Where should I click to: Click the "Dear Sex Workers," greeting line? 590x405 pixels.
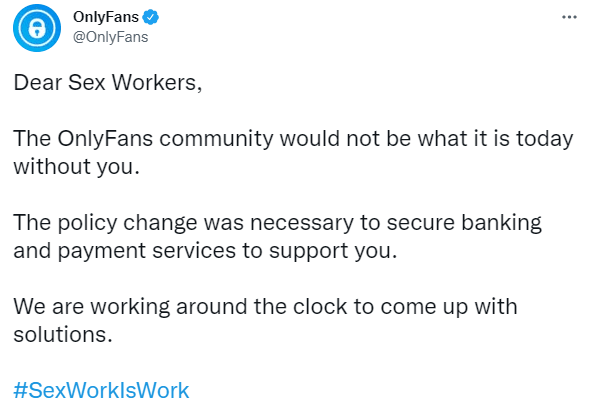pyautogui.click(x=108, y=82)
